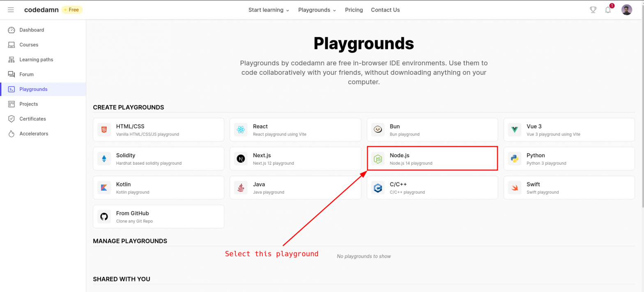
Task: Go to Certificates in sidebar
Action: coord(32,119)
